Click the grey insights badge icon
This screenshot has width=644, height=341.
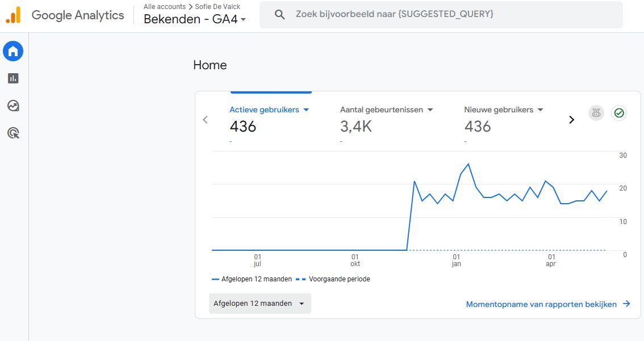(596, 113)
